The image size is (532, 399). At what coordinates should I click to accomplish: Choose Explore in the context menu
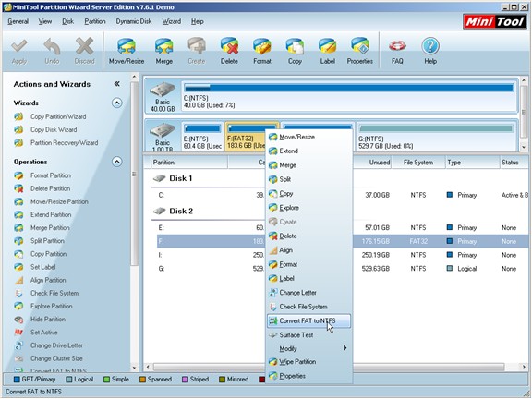click(x=308, y=208)
